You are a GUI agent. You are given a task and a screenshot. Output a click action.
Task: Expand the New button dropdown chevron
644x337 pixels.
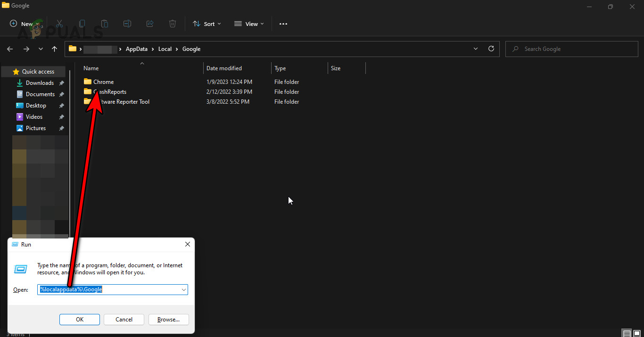click(x=36, y=24)
